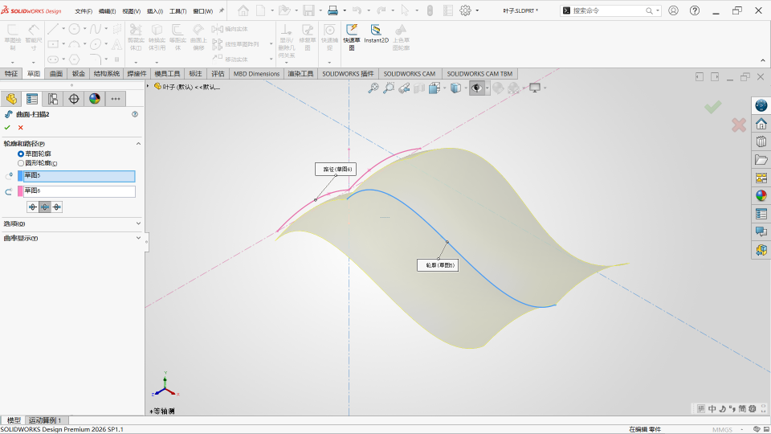Image resolution: width=771 pixels, height=434 pixels.
Task: Expand the Options (选项) section
Action: click(x=138, y=223)
